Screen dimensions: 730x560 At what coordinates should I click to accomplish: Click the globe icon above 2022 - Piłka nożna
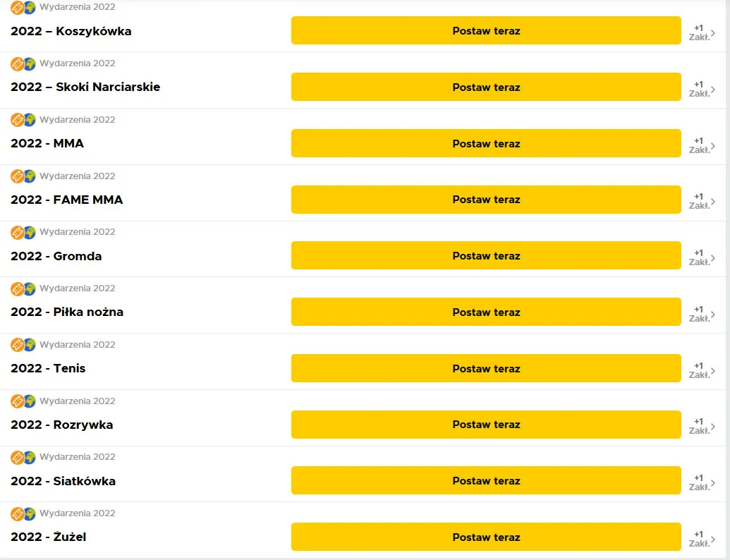click(30, 289)
